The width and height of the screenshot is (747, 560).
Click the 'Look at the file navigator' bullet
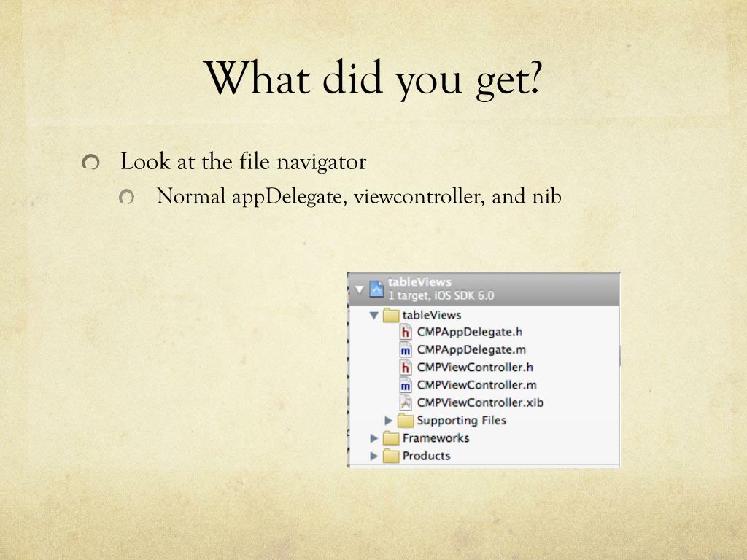[243, 162]
